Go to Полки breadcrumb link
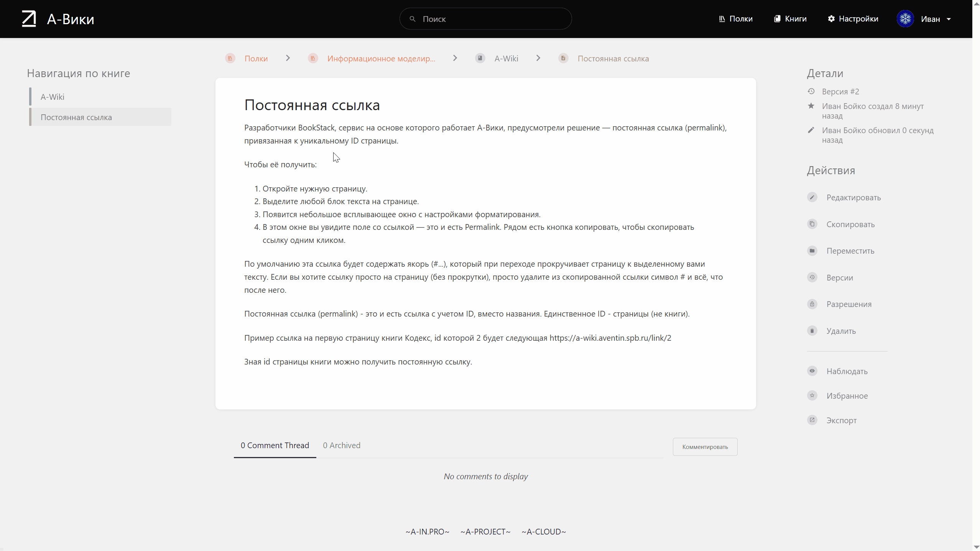Image resolution: width=980 pixels, height=551 pixels. [256, 59]
